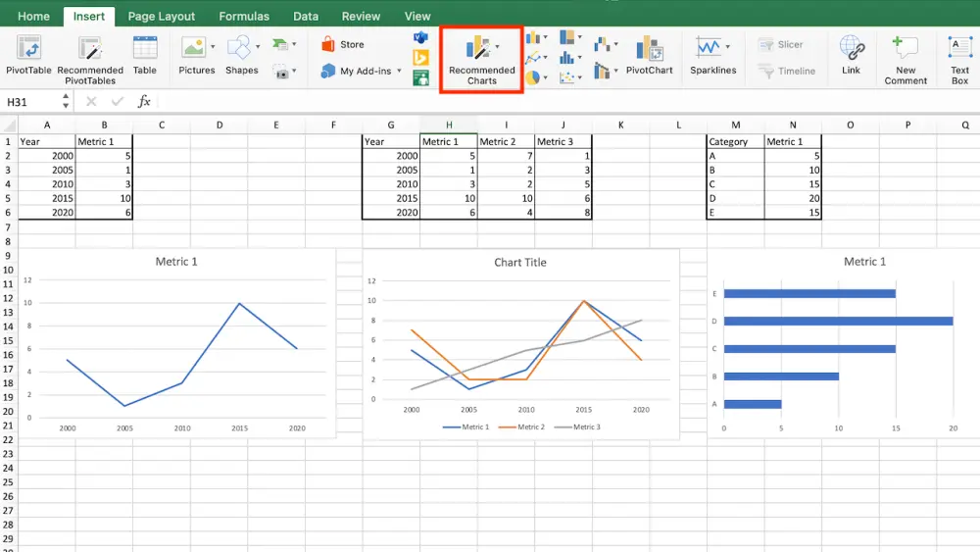The height and width of the screenshot is (552, 980).
Task: Select cell N5 with value 20
Action: click(x=793, y=198)
